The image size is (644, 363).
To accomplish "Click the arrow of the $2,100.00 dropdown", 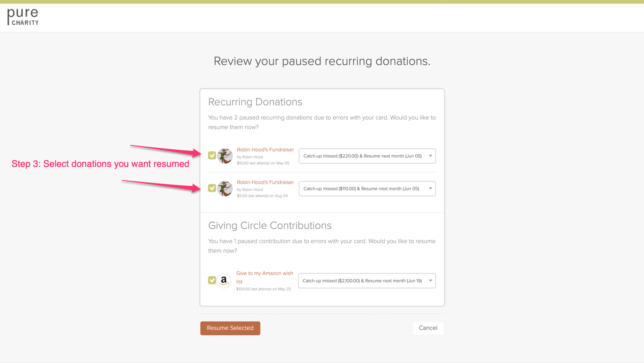I will (x=430, y=280).
